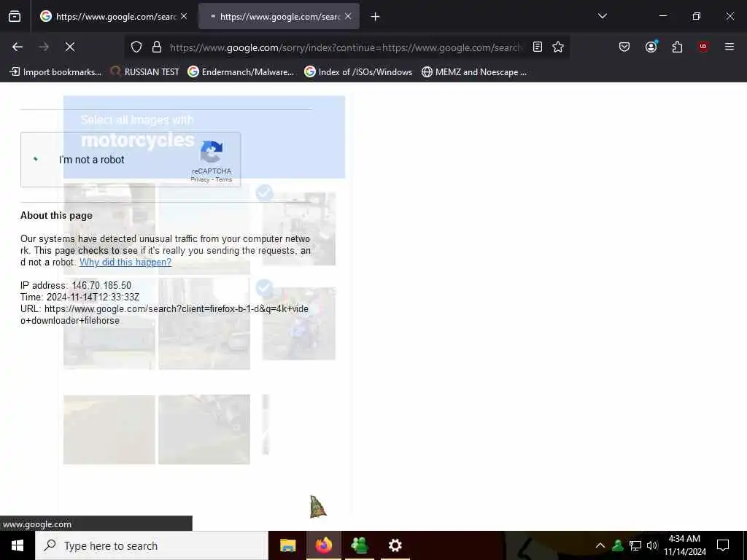The width and height of the screenshot is (747, 560).
Task: Open Settings gear on taskbar
Action: 395,545
